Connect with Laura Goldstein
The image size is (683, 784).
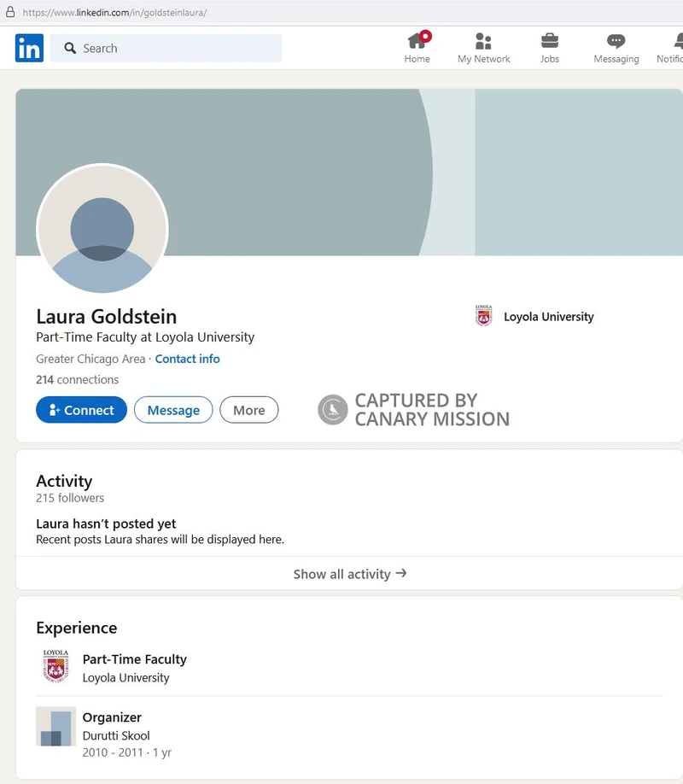[81, 410]
